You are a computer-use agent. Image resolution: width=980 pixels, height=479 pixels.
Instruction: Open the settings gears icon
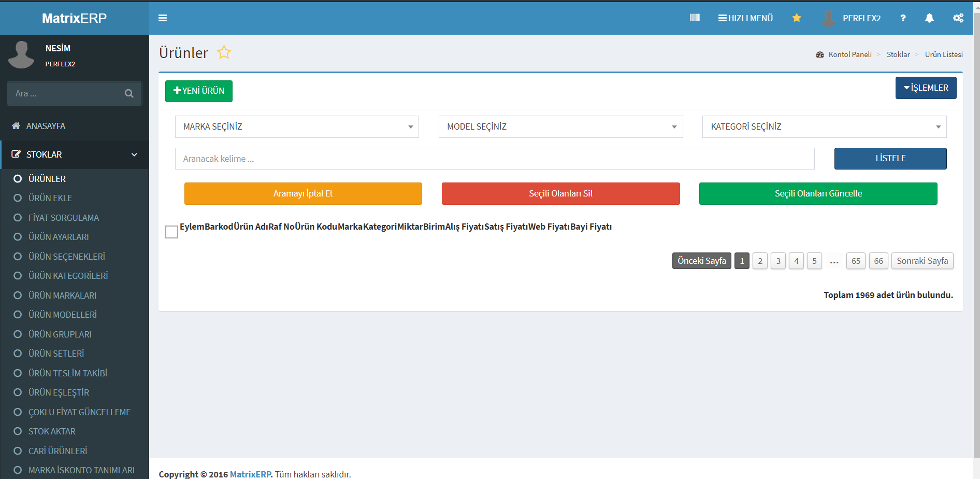(x=958, y=18)
